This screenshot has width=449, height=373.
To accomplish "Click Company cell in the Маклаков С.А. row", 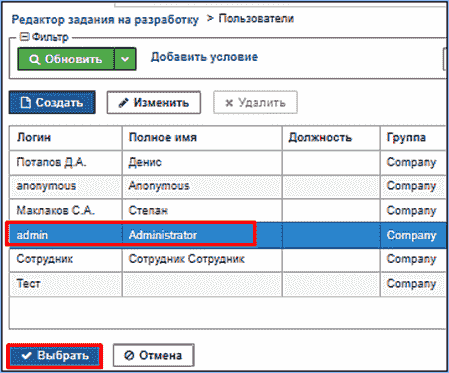I will click(413, 210).
